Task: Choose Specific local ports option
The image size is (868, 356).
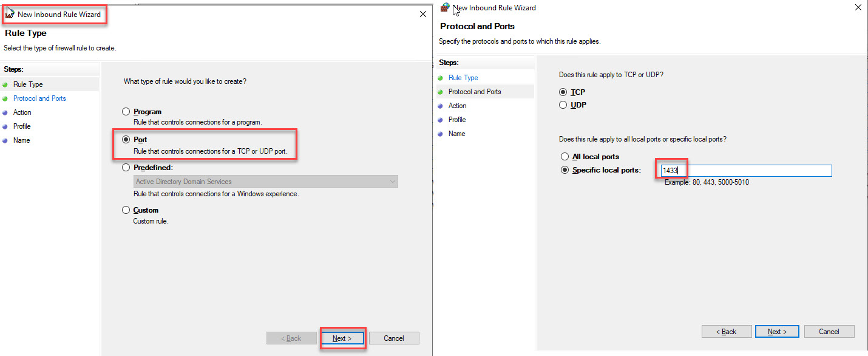Action: point(565,171)
